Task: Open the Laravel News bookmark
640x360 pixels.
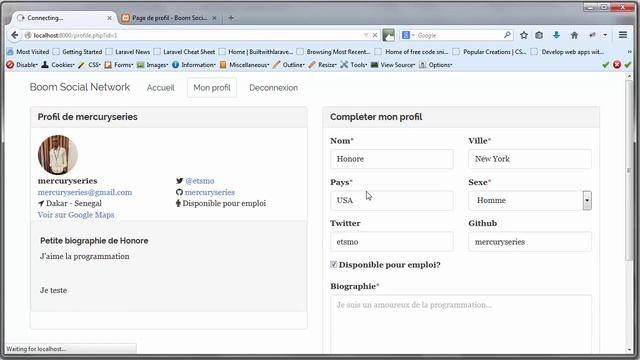Action: [128, 52]
